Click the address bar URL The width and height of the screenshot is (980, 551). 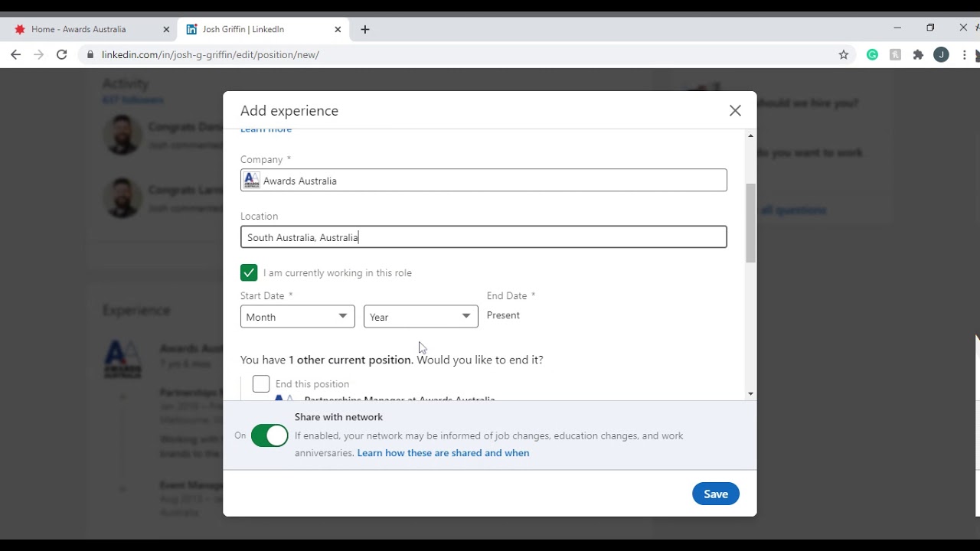point(211,55)
